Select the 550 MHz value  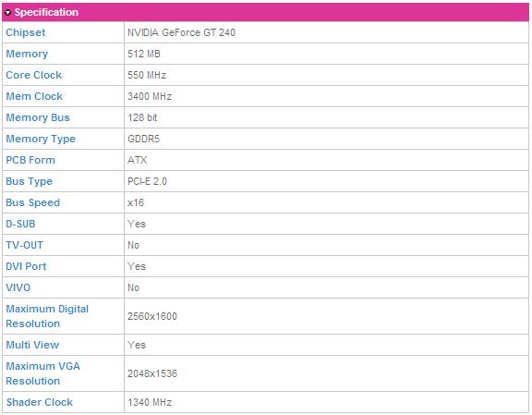coord(147,75)
